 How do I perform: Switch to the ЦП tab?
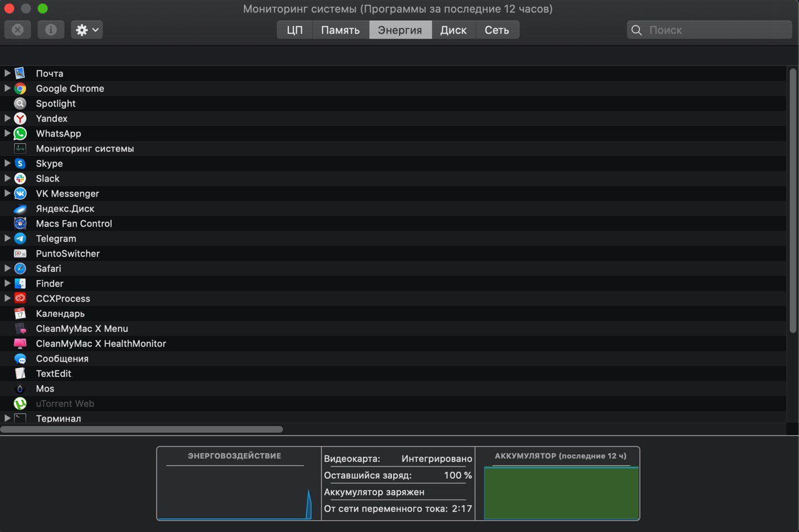295,30
